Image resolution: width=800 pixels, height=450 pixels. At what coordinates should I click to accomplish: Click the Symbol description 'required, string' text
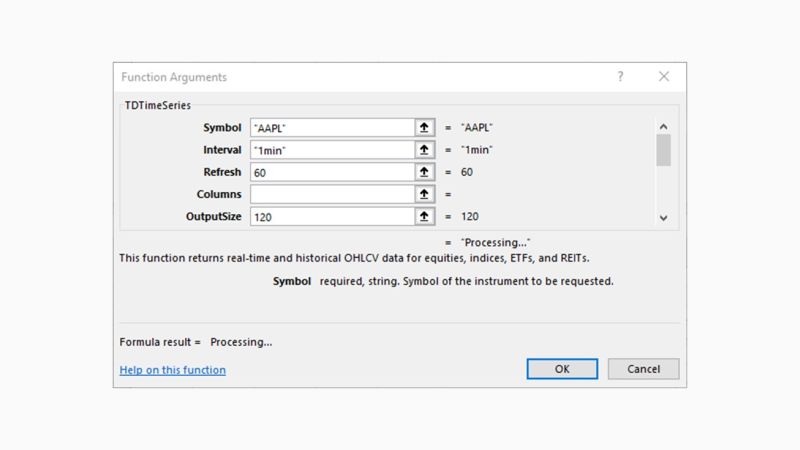466,281
